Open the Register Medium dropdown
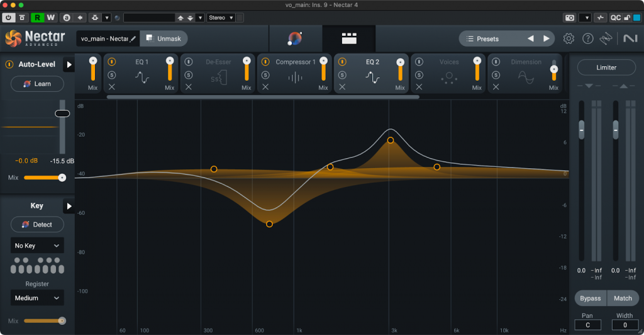 [38, 298]
